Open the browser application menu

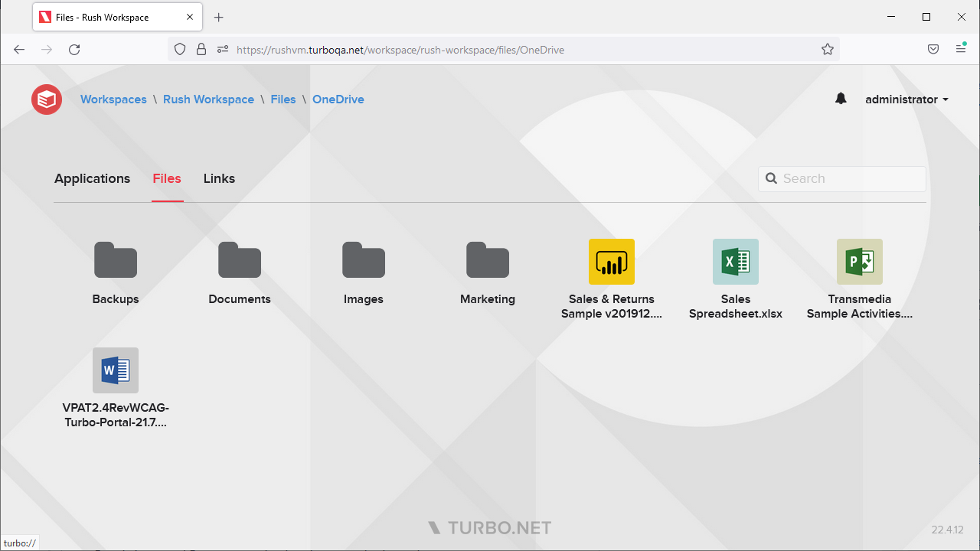click(x=960, y=49)
